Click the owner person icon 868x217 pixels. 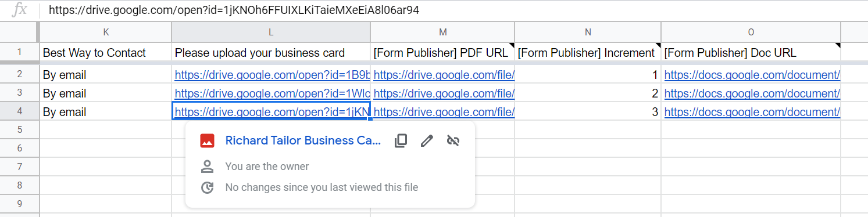pos(207,167)
